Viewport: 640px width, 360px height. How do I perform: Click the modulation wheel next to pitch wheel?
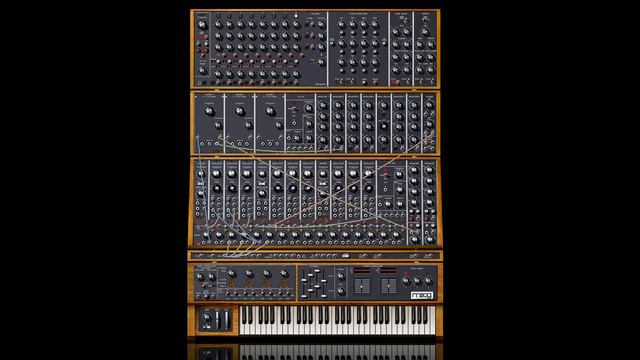click(226, 320)
